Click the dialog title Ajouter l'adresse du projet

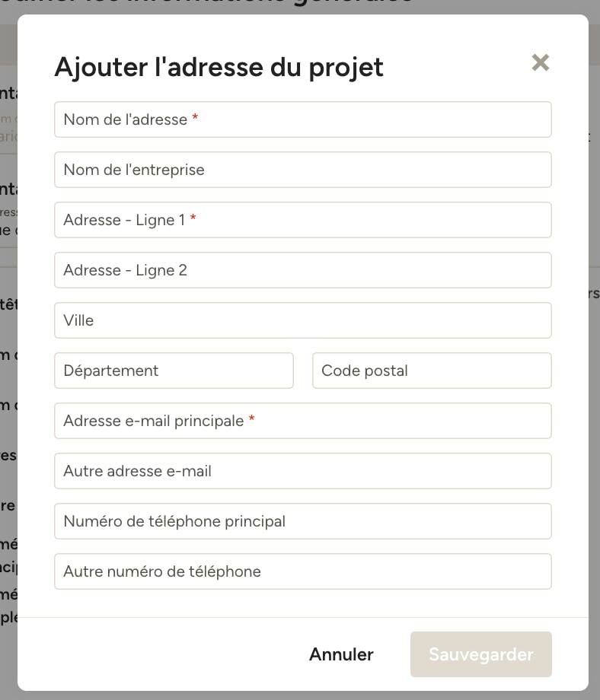(x=219, y=68)
